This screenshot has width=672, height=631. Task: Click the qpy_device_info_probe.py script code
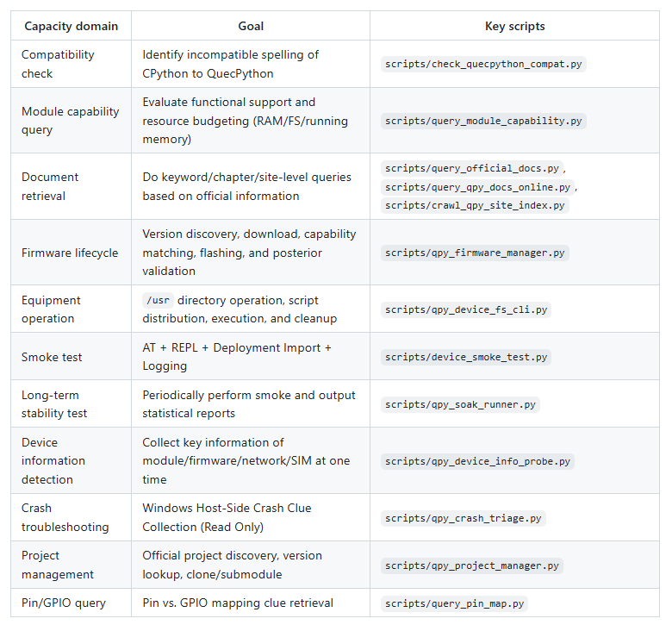pyautogui.click(x=477, y=461)
